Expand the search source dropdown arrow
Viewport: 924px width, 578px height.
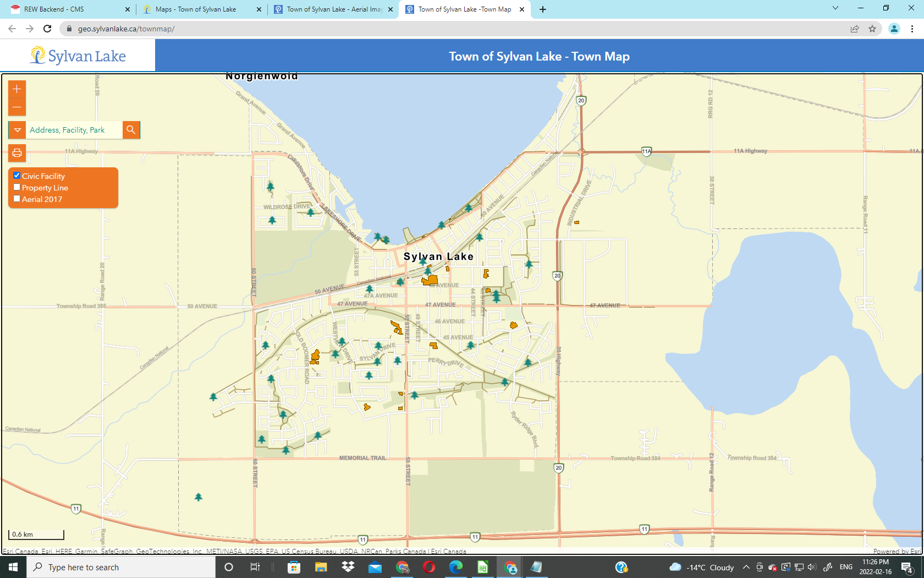(x=17, y=130)
